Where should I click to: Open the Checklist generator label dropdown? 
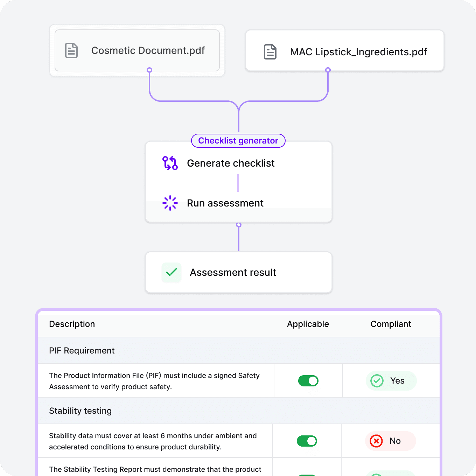[x=238, y=141]
